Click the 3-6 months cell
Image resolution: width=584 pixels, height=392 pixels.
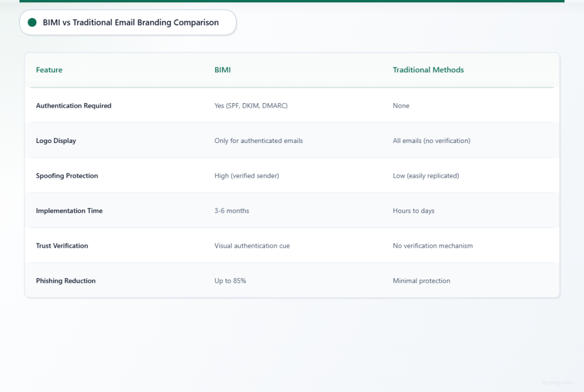(x=232, y=210)
